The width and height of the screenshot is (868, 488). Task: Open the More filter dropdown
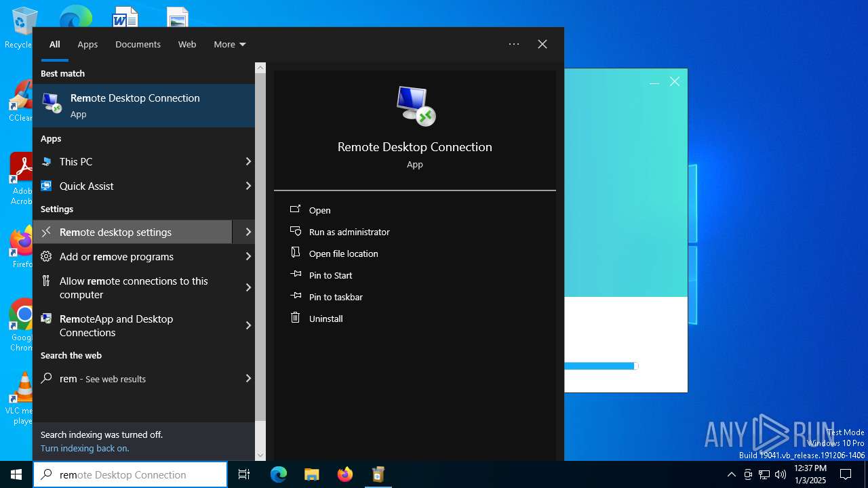coord(230,44)
